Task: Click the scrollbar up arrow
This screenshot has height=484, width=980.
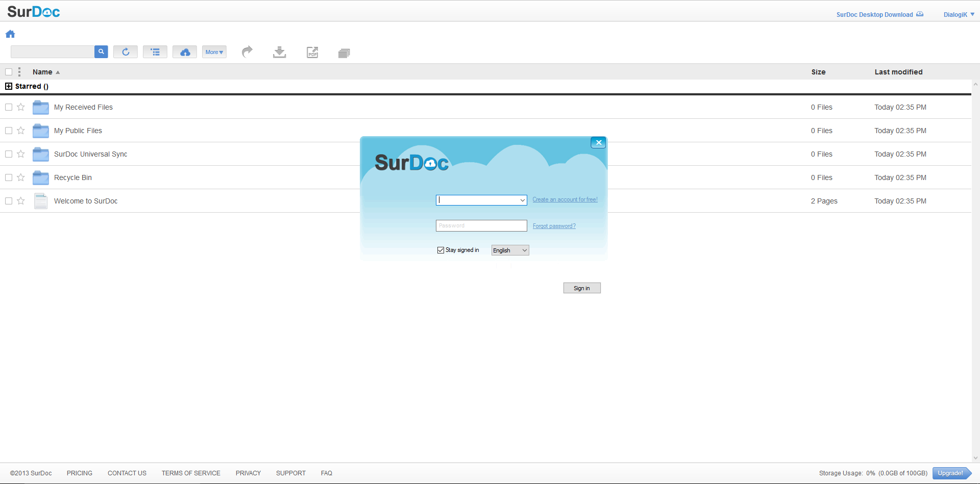Action: click(975, 84)
